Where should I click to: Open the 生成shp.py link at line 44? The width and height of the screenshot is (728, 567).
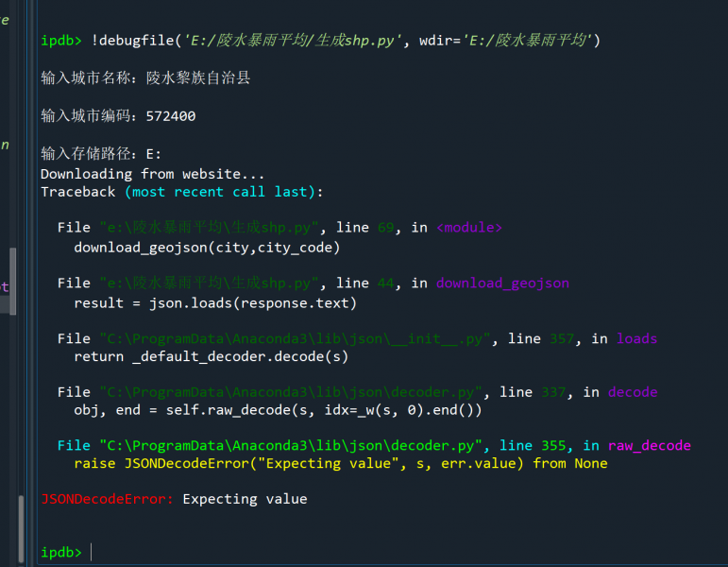tap(210, 283)
